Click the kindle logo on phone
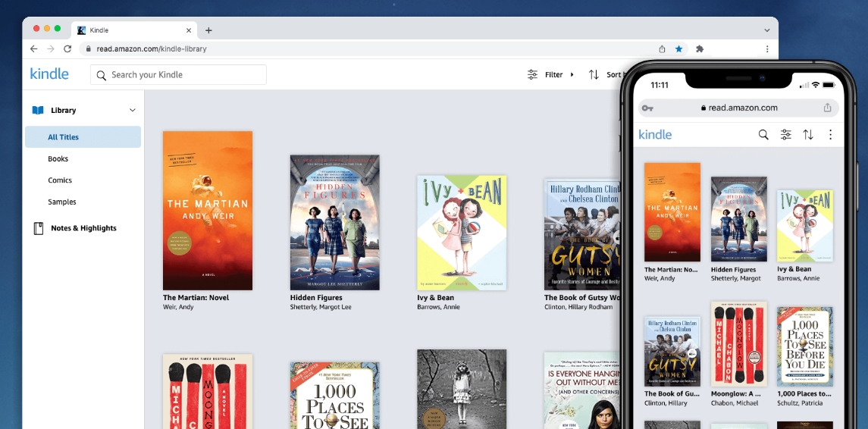The height and width of the screenshot is (429, 868). tap(655, 134)
